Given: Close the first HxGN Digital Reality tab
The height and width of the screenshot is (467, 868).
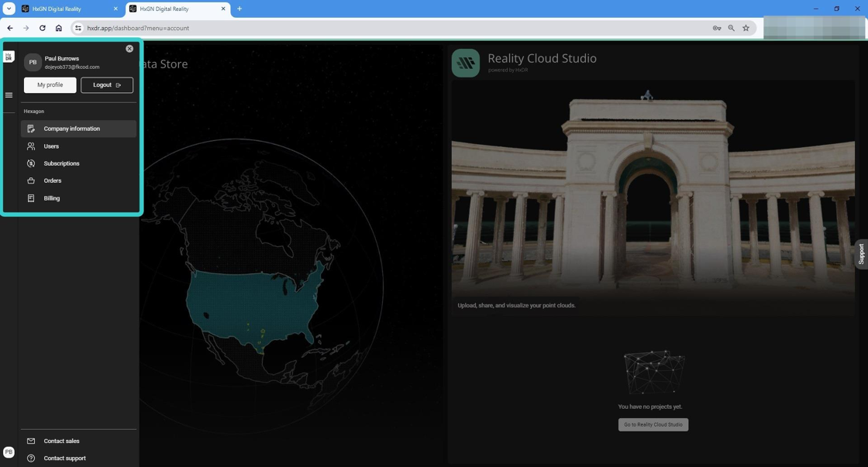Looking at the screenshot, I should point(115,9).
